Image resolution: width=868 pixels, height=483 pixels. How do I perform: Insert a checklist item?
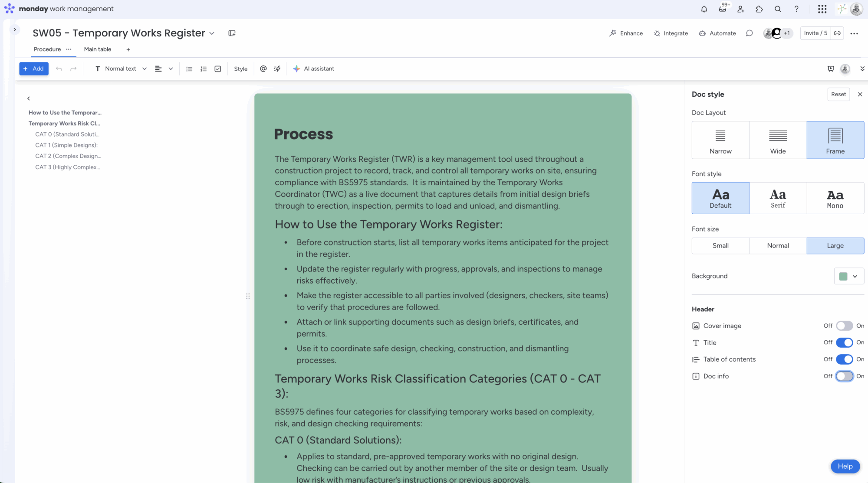pyautogui.click(x=218, y=69)
